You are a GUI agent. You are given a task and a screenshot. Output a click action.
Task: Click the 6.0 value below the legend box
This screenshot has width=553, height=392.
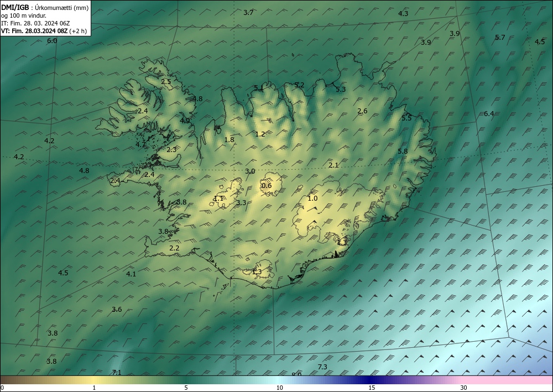pyautogui.click(x=52, y=41)
